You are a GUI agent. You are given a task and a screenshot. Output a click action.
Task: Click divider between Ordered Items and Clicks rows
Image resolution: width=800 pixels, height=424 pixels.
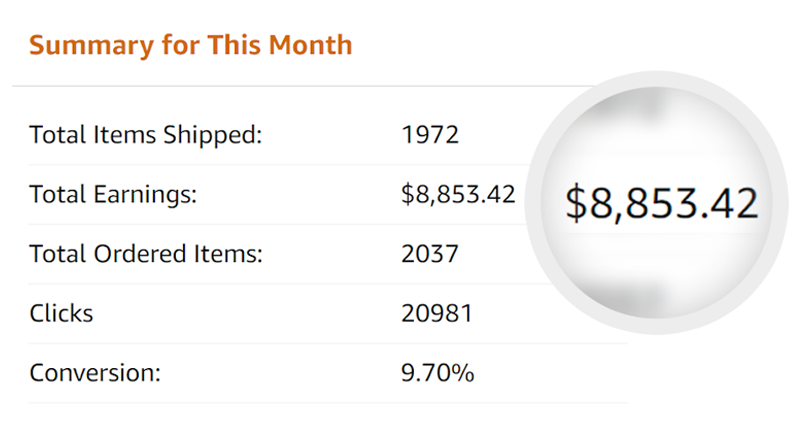286,284
